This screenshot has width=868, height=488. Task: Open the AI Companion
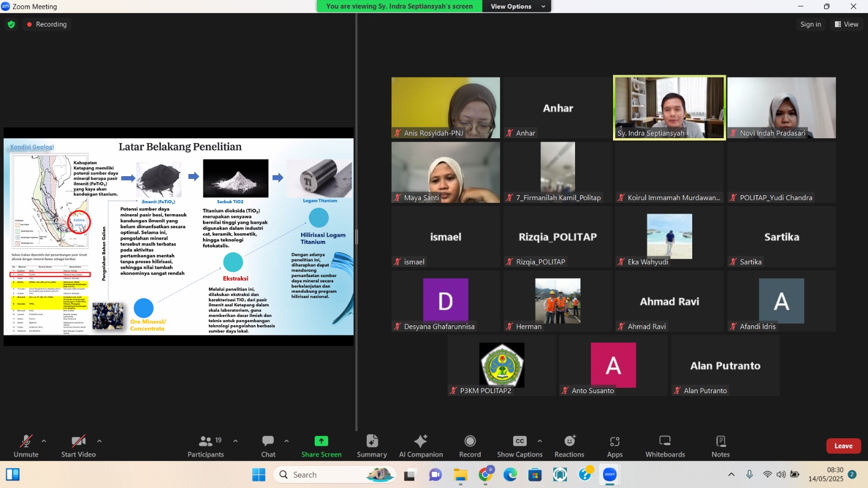pyautogui.click(x=420, y=446)
